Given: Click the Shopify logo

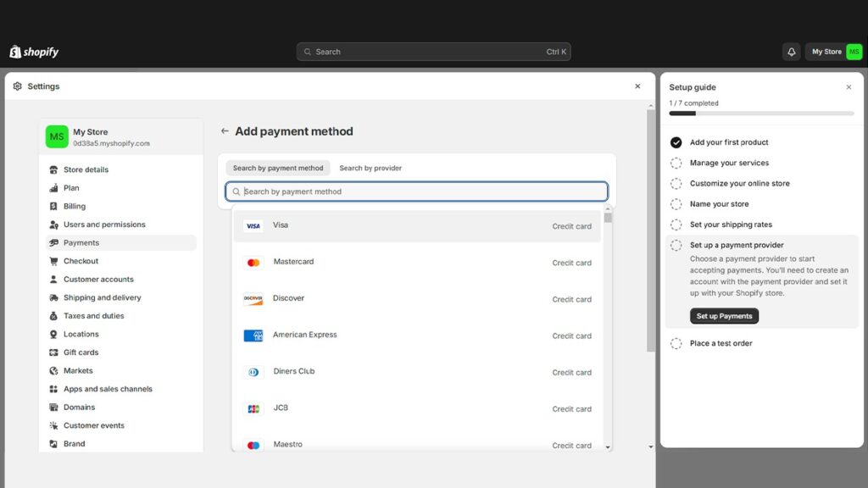Looking at the screenshot, I should tap(34, 52).
